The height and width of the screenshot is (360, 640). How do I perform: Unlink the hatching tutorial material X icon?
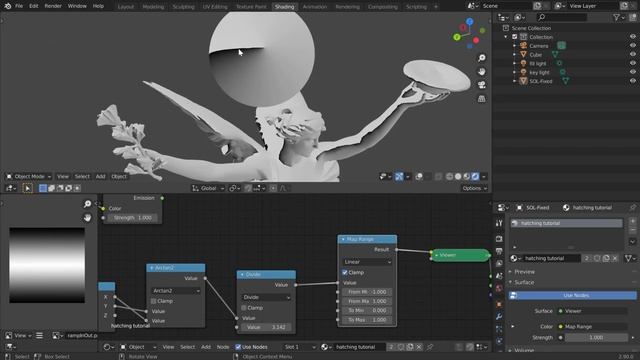(615, 258)
